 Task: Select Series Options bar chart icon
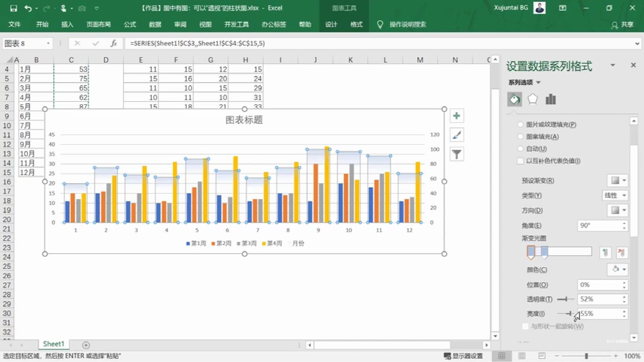point(551,99)
